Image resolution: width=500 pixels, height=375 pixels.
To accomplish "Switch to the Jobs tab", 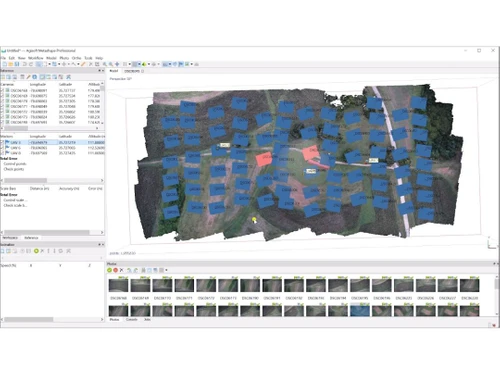I will (x=147, y=319).
